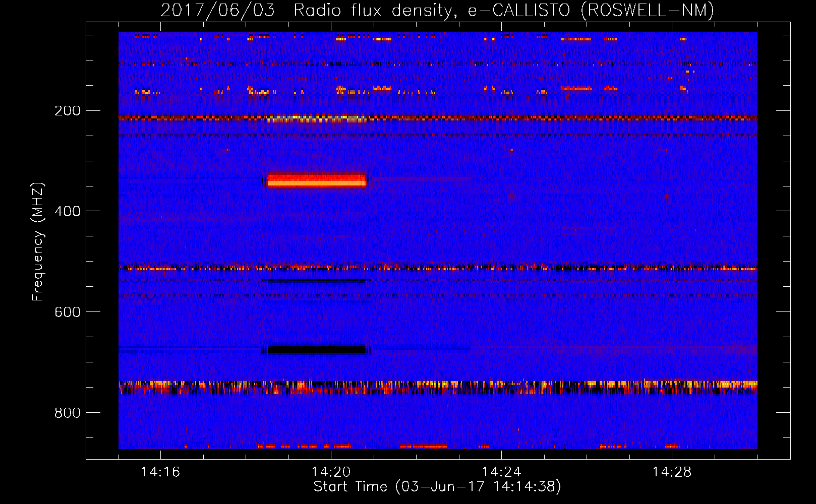Click the bright red-yellow burst near 350 MHz
The image size is (816, 504).
[316, 180]
